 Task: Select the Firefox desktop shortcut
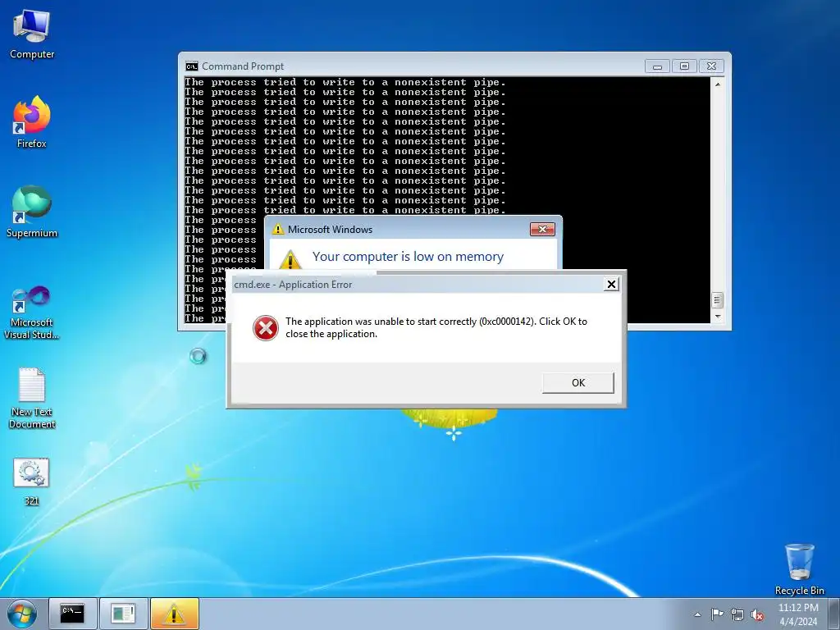click(32, 122)
